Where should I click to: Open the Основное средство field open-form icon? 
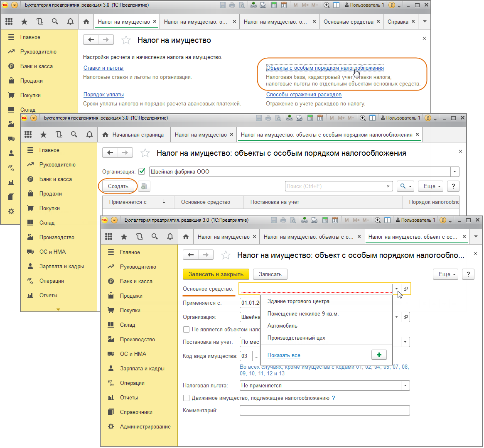pyautogui.click(x=405, y=289)
